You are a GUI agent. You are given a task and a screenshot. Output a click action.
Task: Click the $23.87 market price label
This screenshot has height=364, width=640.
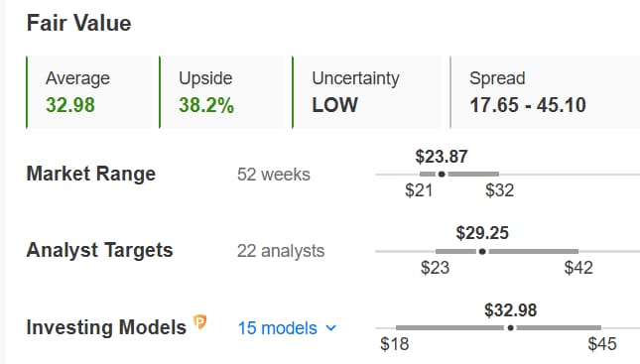pyautogui.click(x=442, y=157)
